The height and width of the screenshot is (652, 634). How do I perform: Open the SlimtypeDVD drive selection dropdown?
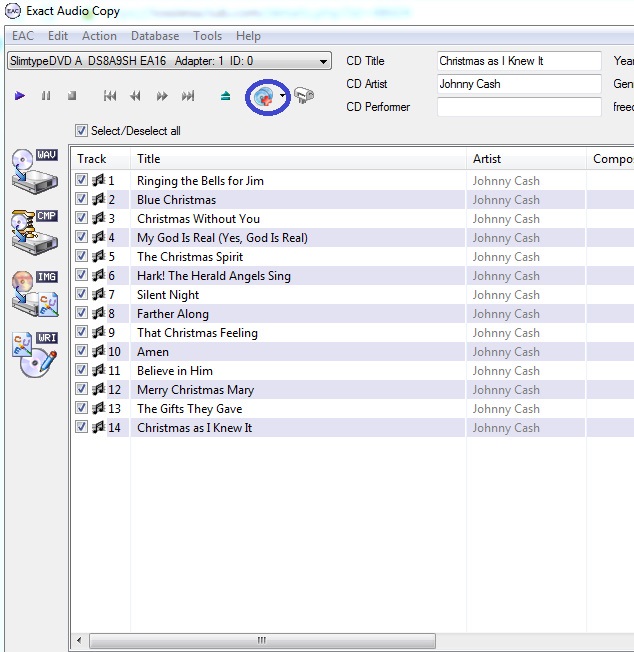(170, 61)
